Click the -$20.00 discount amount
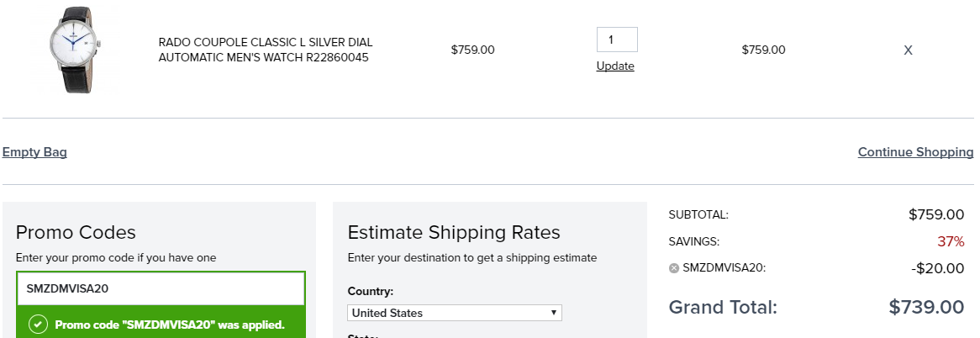This screenshot has height=338, width=980. click(937, 269)
